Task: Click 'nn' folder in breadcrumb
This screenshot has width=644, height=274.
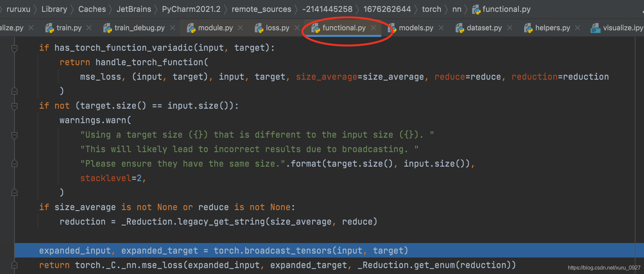Action: point(457,9)
